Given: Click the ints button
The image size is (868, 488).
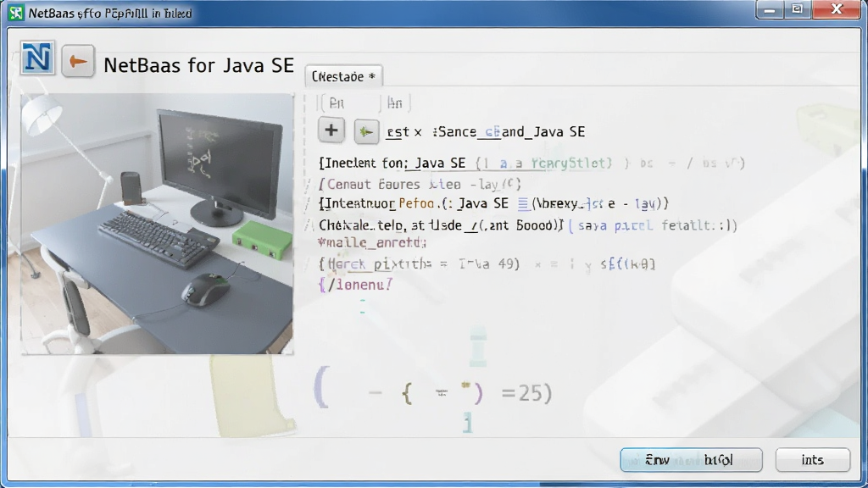Looking at the screenshot, I should coord(812,460).
